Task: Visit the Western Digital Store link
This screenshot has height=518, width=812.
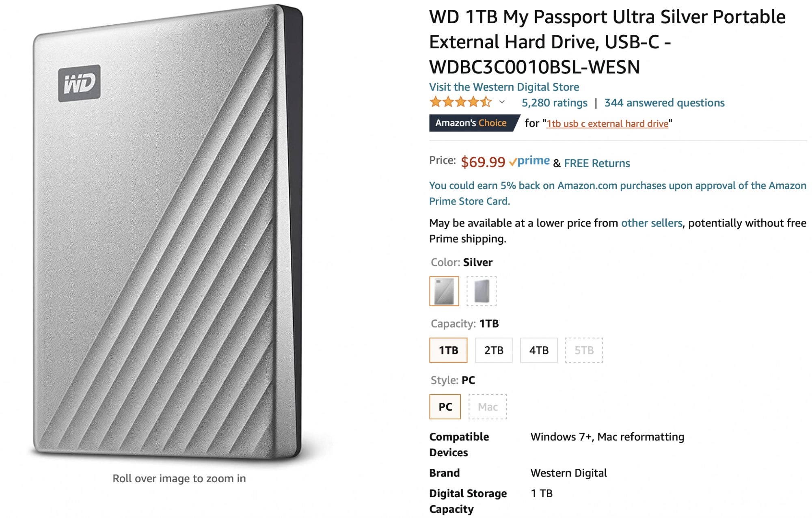Action: [504, 87]
